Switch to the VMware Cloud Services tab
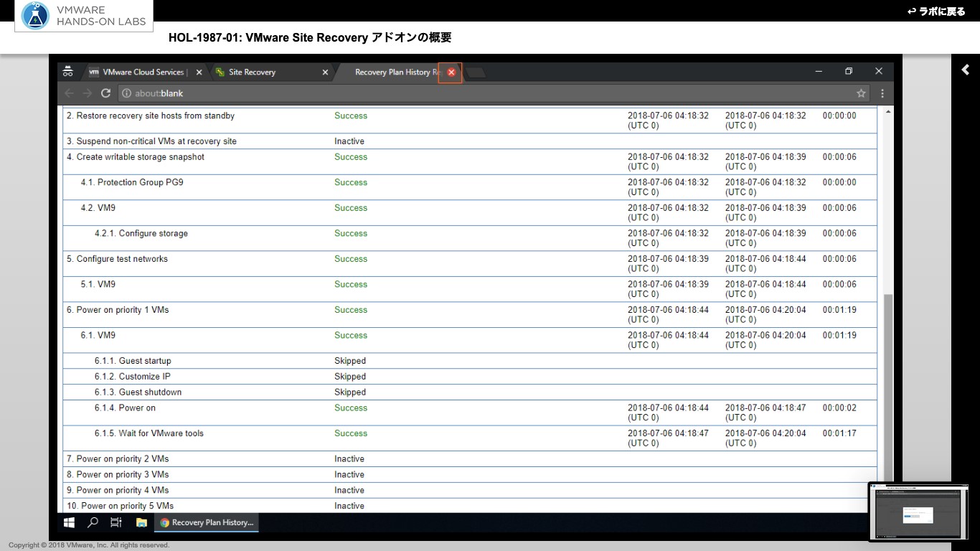Screen dimensions: 980x551 coord(143,72)
